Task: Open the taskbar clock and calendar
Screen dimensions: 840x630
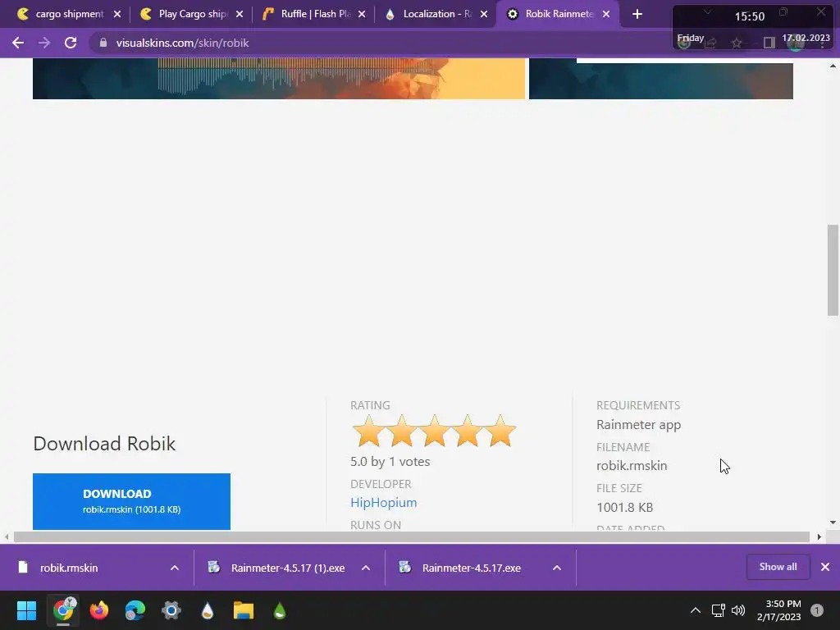Action: (779, 610)
